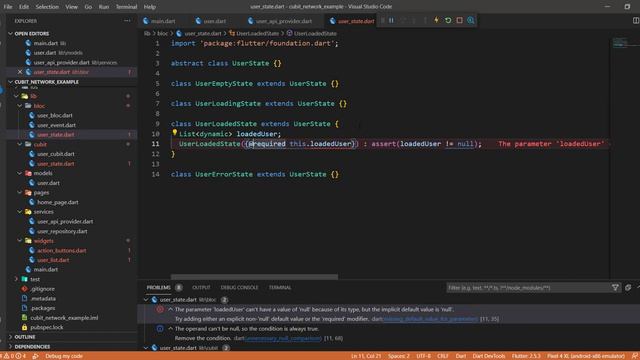Open the View menu
This screenshot has width=640, height=360.
click(x=71, y=7)
